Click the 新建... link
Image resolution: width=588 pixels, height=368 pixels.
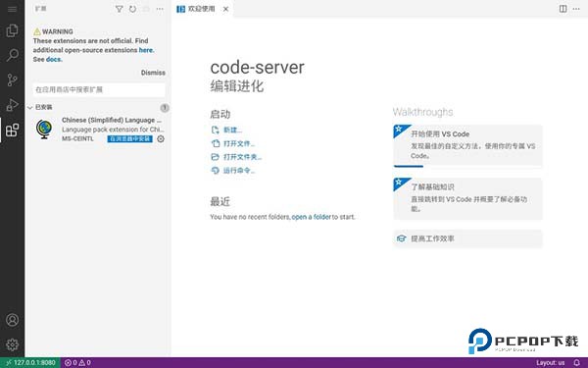click(232, 130)
